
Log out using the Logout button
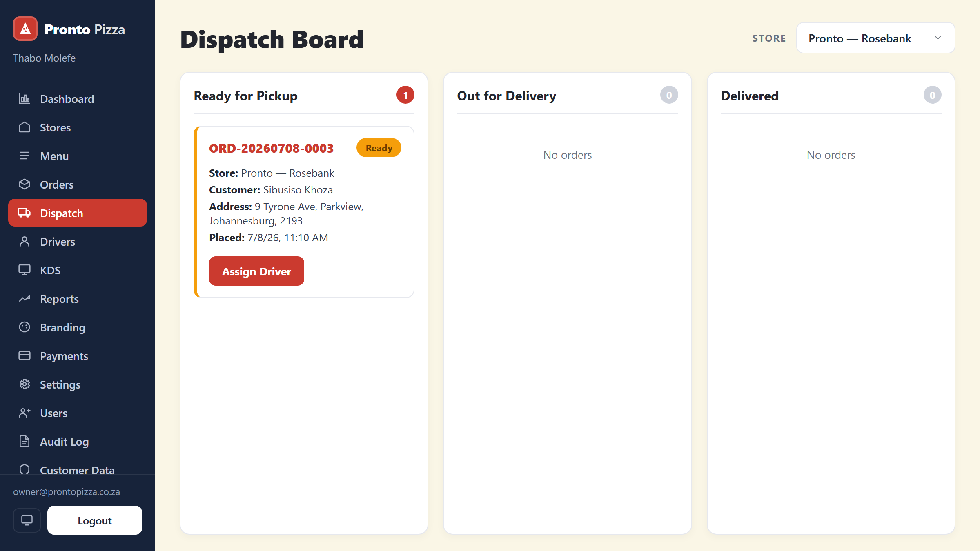click(x=95, y=520)
